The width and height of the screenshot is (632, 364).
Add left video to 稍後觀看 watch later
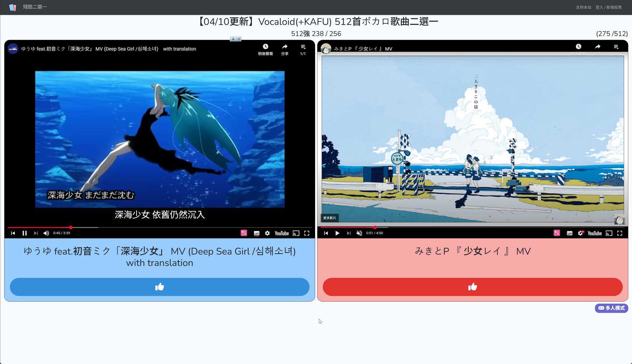point(265,49)
